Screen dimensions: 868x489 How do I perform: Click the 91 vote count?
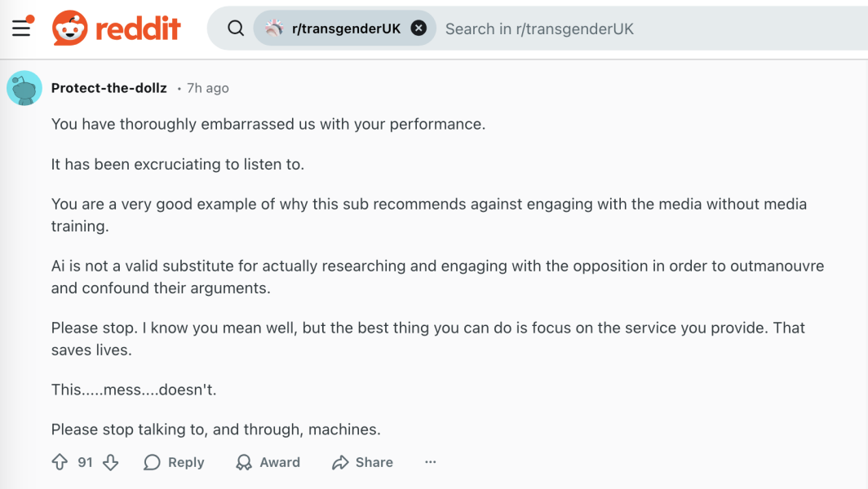[x=85, y=462]
